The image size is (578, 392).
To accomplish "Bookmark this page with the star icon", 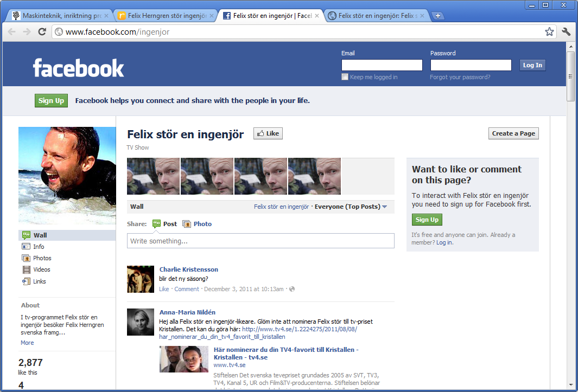I will click(549, 31).
